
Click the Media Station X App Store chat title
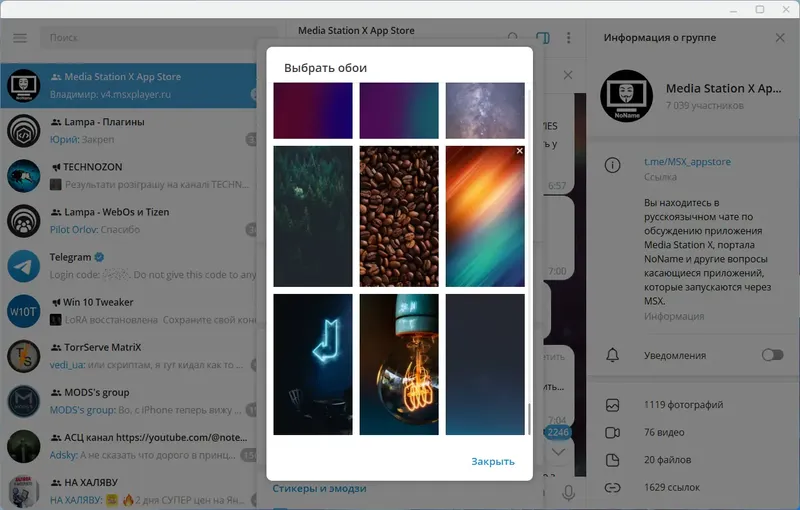click(x=356, y=31)
